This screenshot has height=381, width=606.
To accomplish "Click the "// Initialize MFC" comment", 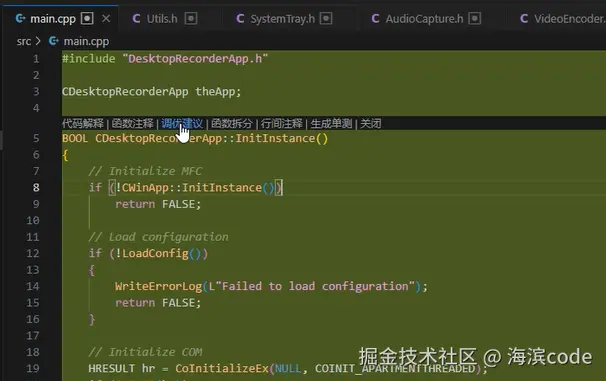I will click(x=145, y=171).
